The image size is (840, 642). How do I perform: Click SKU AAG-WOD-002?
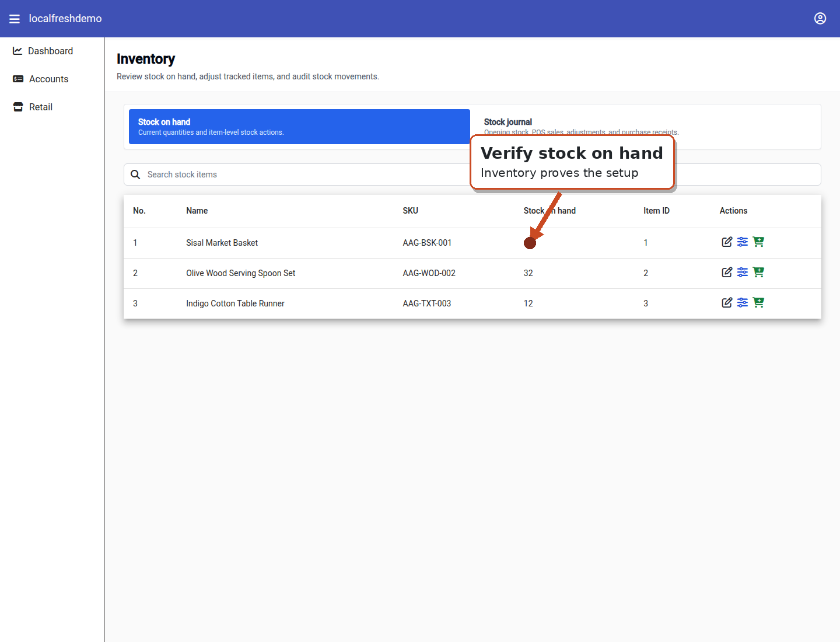(x=429, y=273)
